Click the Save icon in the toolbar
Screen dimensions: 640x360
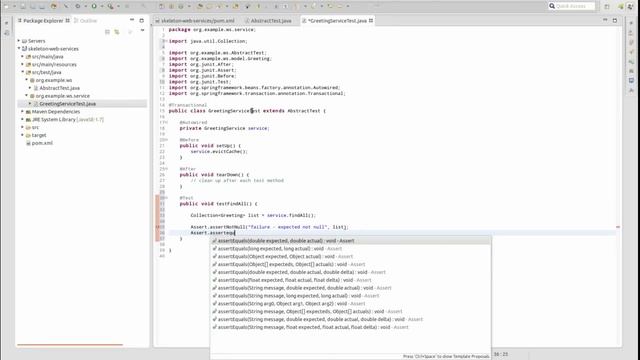[x=23, y=6]
